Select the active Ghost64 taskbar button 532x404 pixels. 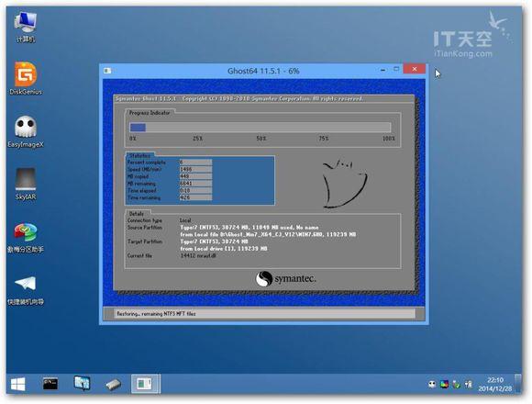(x=145, y=384)
